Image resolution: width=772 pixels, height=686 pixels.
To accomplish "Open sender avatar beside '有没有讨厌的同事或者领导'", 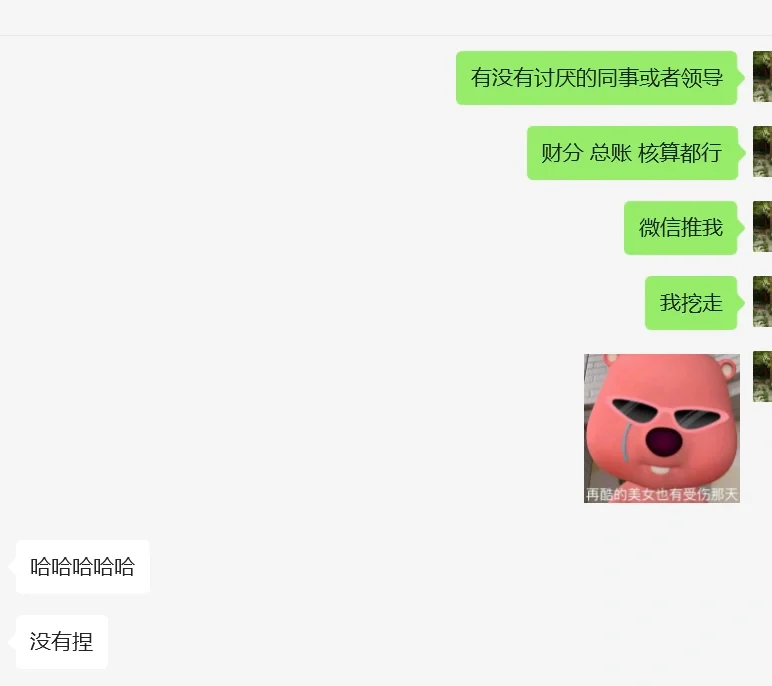I will coord(763,76).
